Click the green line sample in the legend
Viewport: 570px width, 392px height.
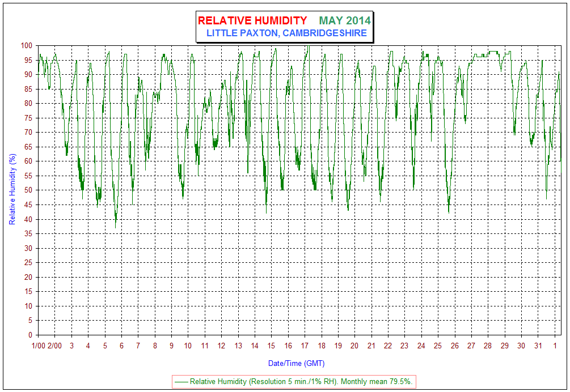[x=181, y=382]
